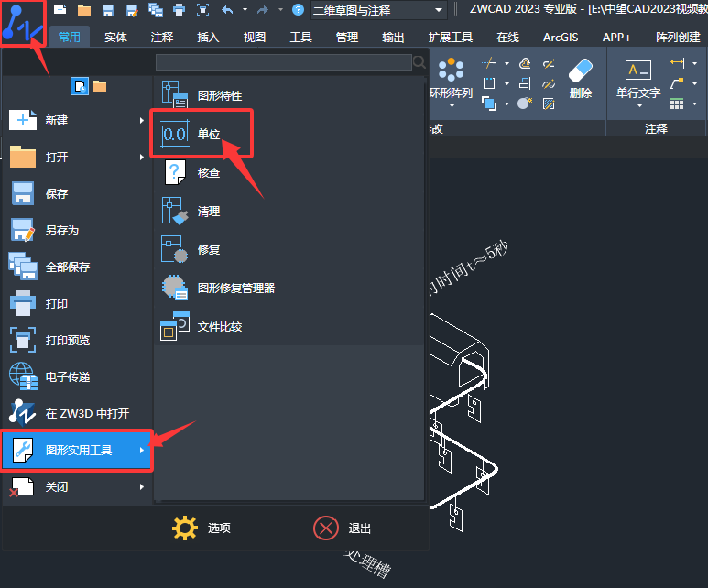Expand the Redo history dropdown arrow

click(280, 10)
